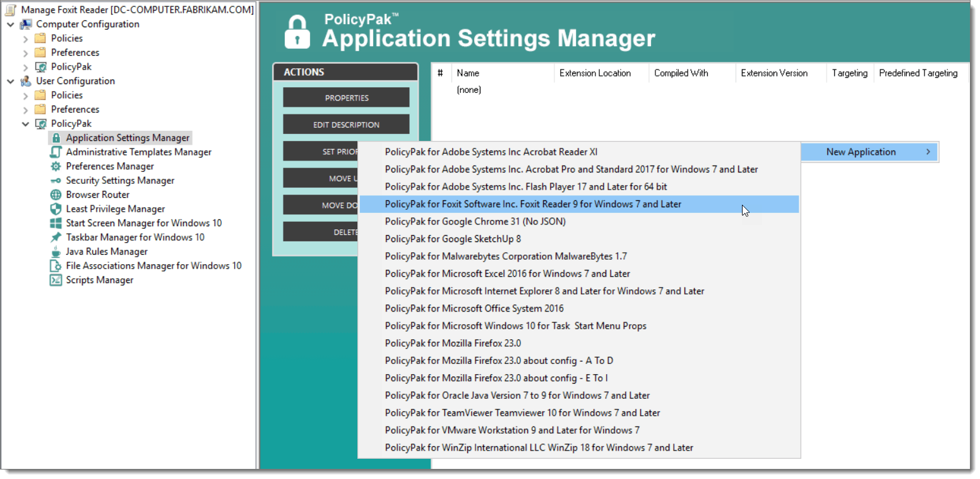Click the Policies folder icon under Computer Configuration
980x479 pixels.
click(40, 39)
